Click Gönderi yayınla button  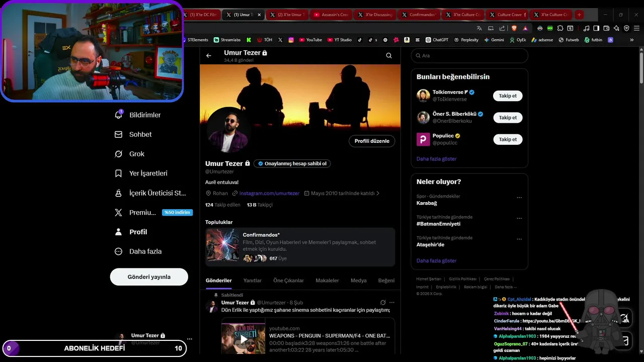pyautogui.click(x=149, y=277)
